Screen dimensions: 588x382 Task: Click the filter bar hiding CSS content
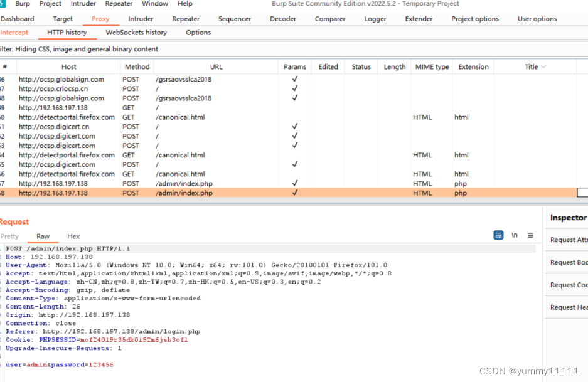click(294, 49)
